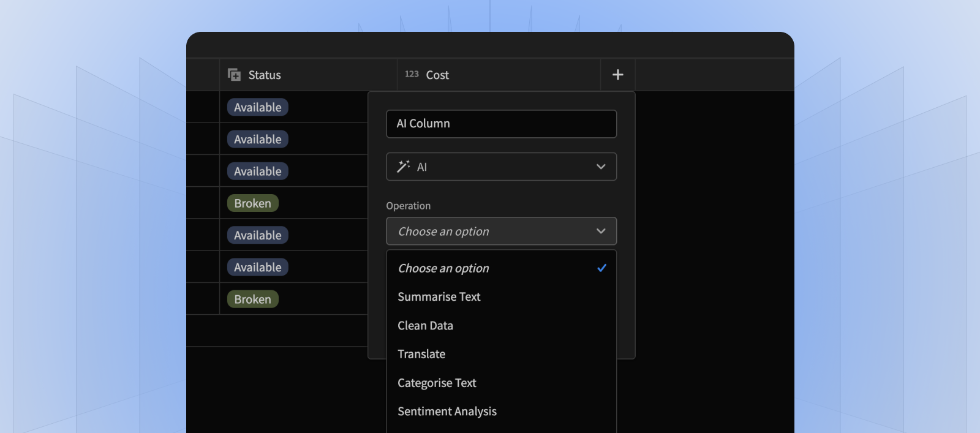
Task: Click the Status column type icon
Action: [234, 75]
